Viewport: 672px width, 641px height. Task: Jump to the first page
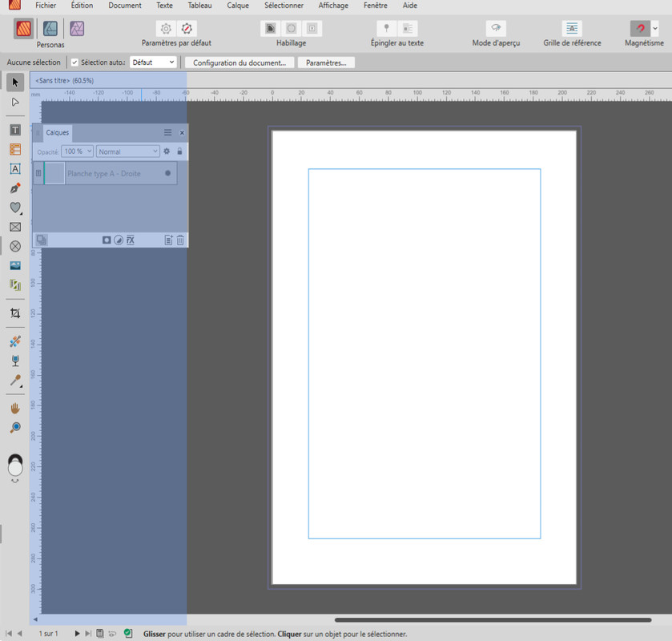click(x=9, y=633)
